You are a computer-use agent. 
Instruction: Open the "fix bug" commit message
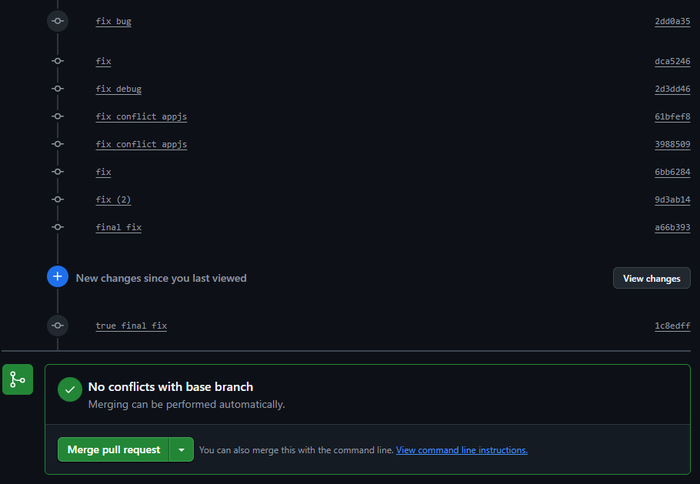113,21
